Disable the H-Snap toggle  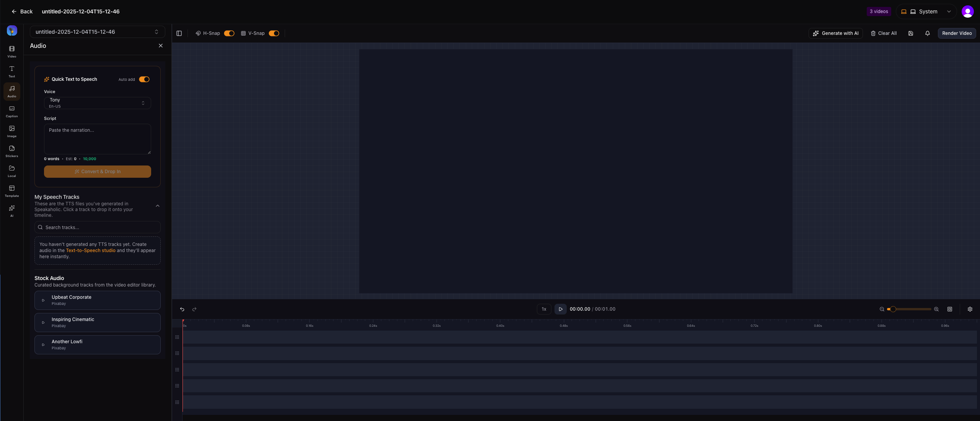[229, 33]
